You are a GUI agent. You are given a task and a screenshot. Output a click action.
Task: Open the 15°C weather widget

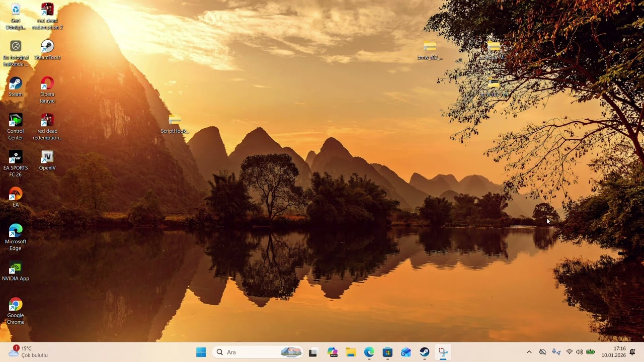(28, 351)
